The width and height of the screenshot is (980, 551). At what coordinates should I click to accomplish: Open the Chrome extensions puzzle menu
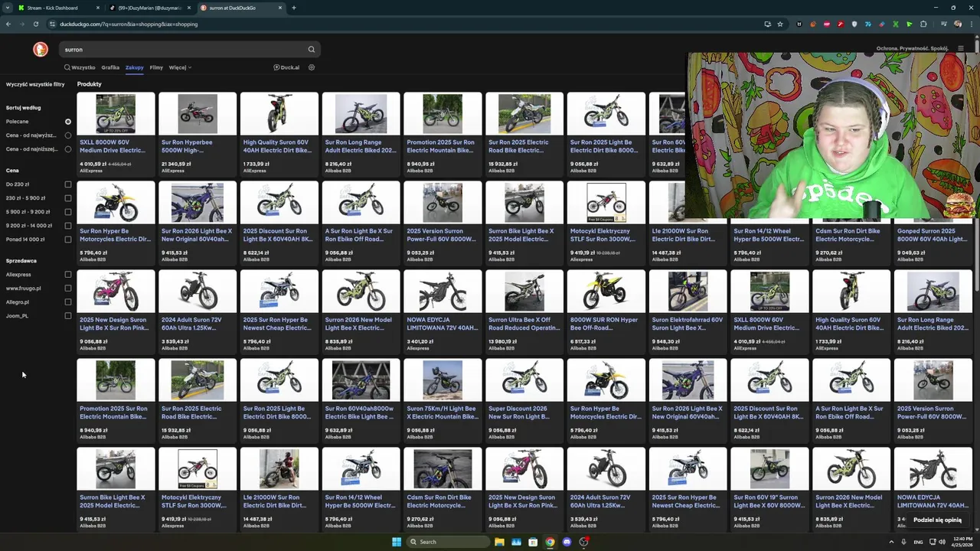923,24
